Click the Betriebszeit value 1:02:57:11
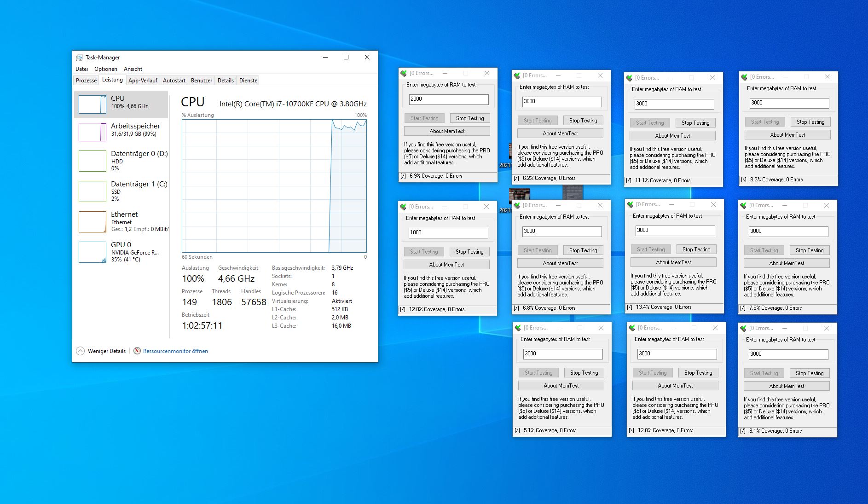Image resolution: width=868 pixels, height=504 pixels. [202, 326]
